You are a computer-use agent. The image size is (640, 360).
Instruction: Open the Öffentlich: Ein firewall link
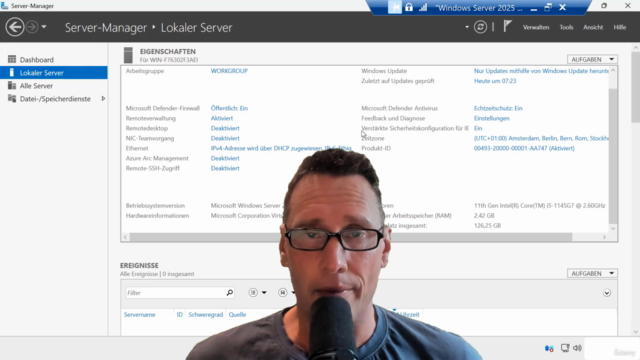pyautogui.click(x=229, y=108)
